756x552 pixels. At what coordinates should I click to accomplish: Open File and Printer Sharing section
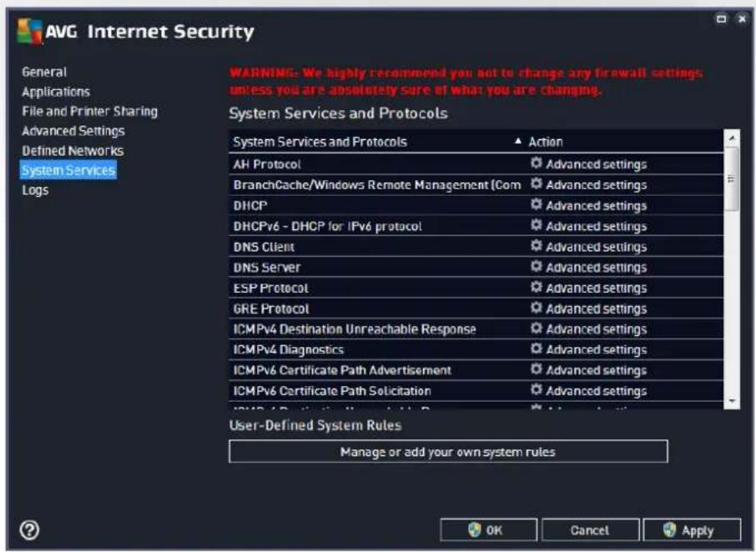click(89, 111)
